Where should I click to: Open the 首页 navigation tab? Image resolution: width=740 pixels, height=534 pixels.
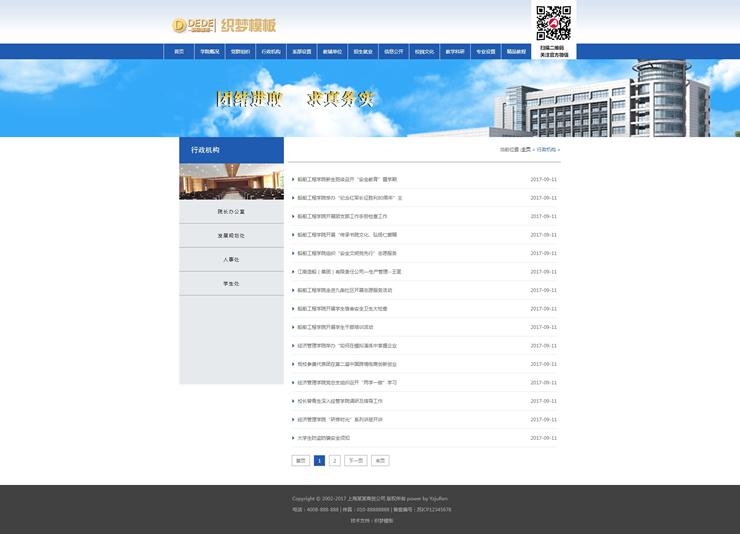pos(179,51)
